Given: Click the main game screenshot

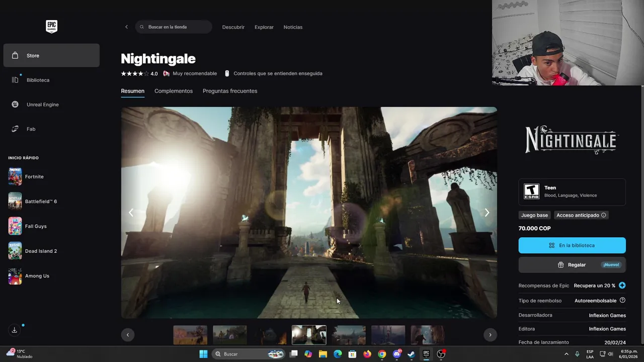Looking at the screenshot, I should coord(309,212).
